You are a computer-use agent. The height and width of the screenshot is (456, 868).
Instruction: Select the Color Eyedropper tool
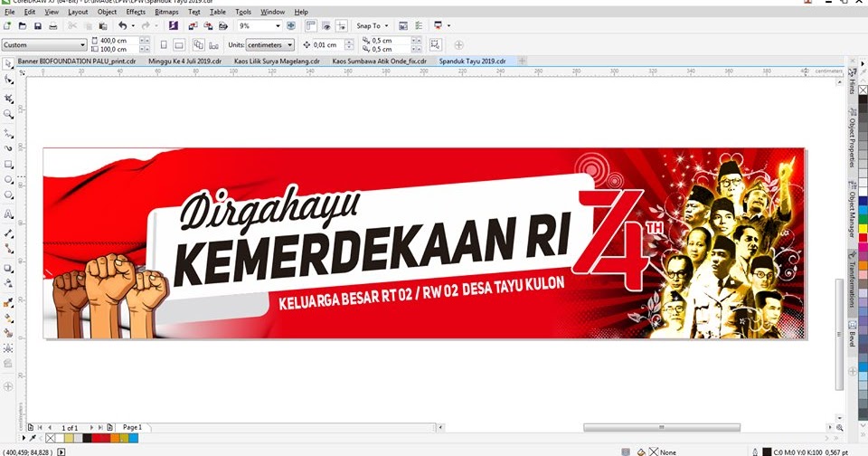8,302
